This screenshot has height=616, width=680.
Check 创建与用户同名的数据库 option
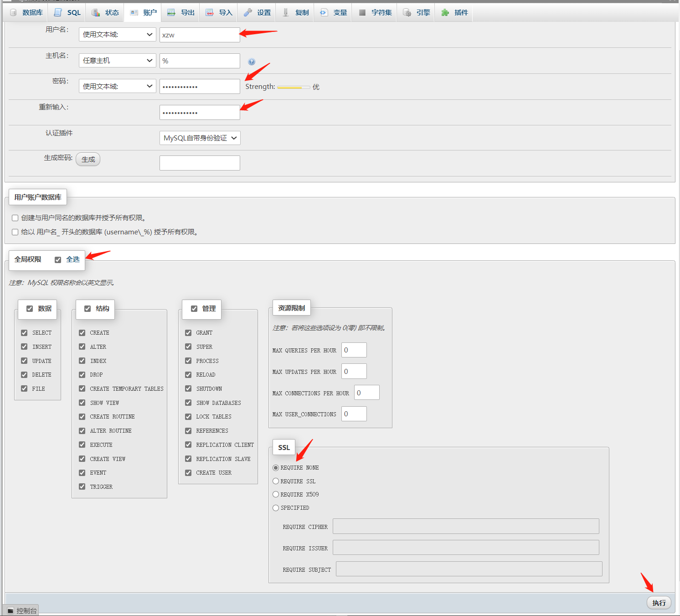click(x=15, y=218)
